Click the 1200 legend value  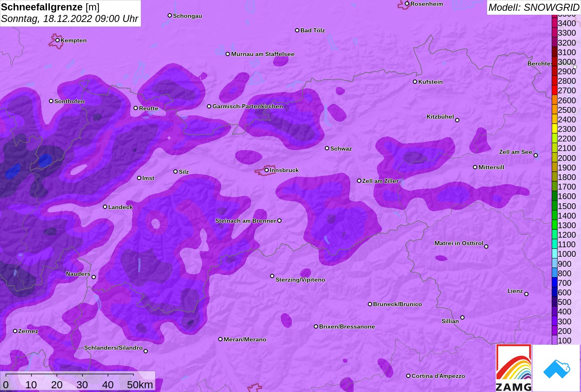click(567, 235)
